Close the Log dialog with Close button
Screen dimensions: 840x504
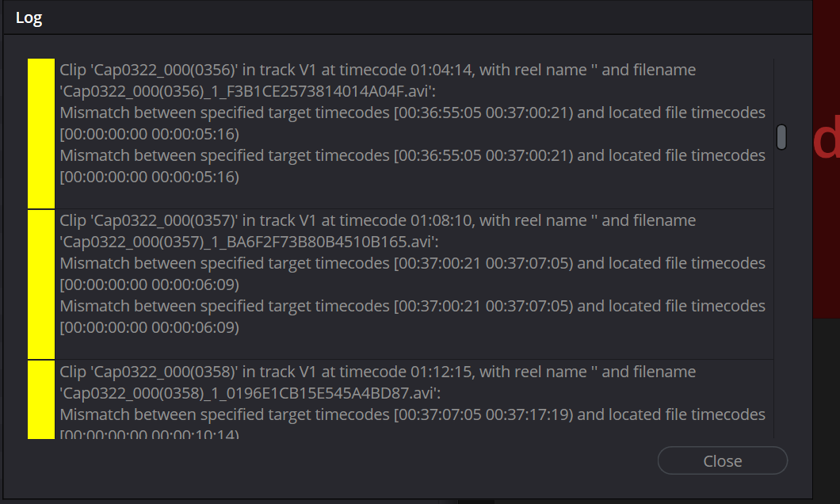(722, 460)
